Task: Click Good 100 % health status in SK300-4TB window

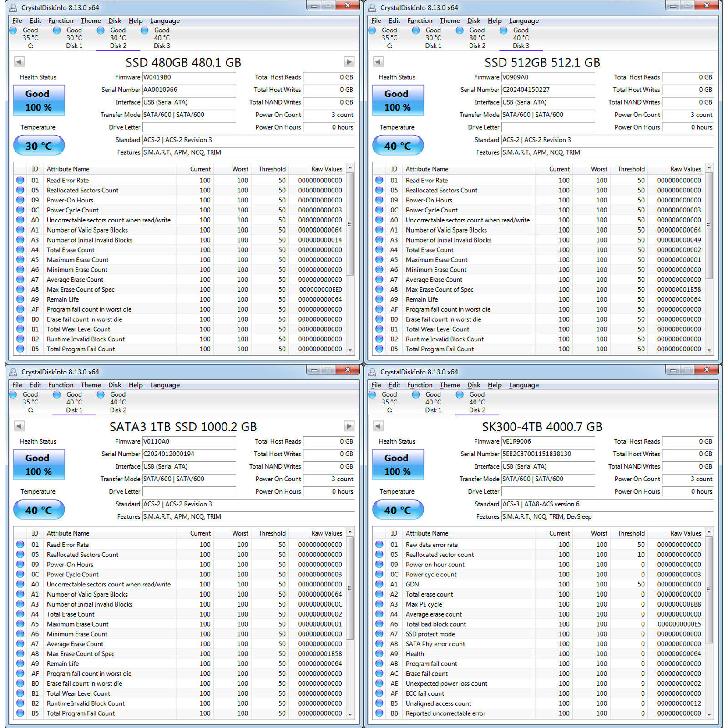Action: (398, 465)
